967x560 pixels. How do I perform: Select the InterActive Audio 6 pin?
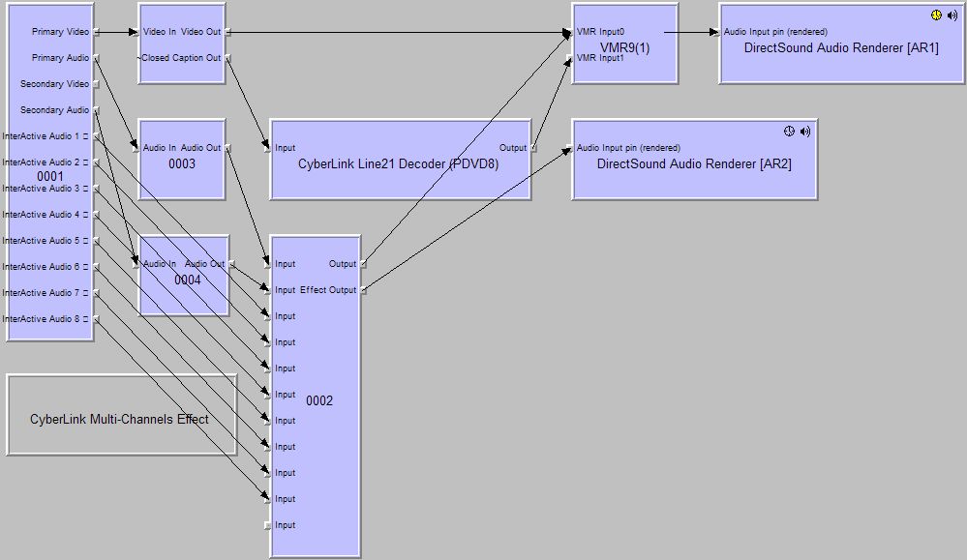[x=96, y=267]
